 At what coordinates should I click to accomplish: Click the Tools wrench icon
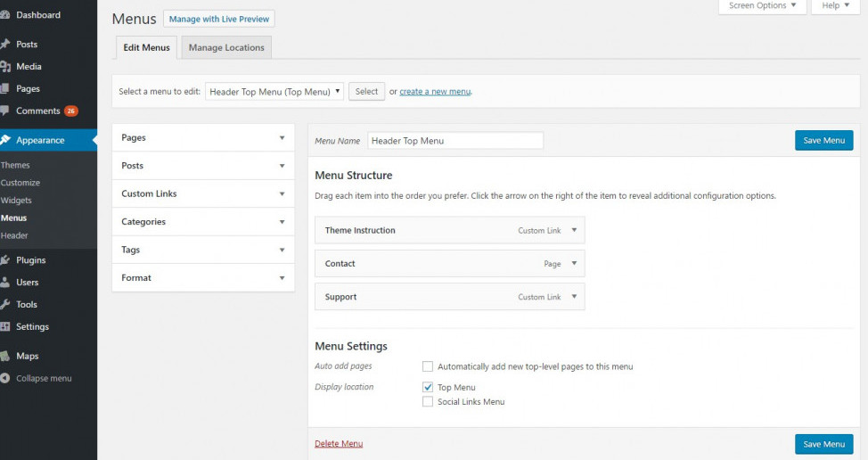tap(4, 304)
